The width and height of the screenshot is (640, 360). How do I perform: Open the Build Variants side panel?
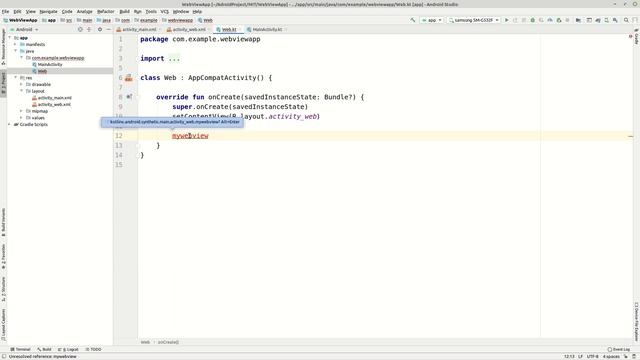[4, 222]
